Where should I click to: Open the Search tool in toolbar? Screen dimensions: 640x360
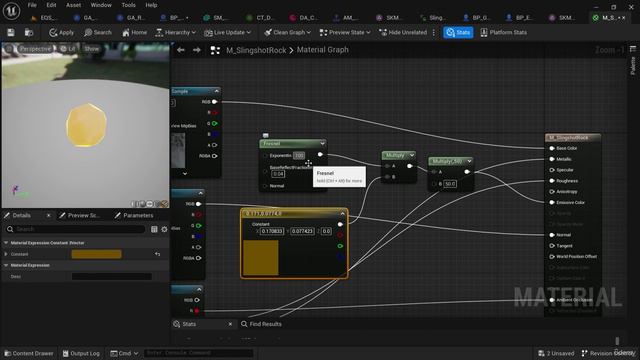point(98,32)
